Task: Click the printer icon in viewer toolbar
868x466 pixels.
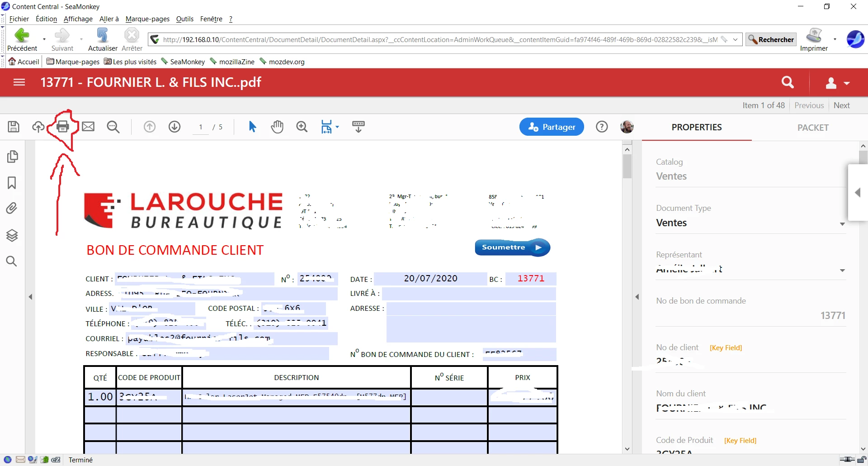Action: pos(63,127)
